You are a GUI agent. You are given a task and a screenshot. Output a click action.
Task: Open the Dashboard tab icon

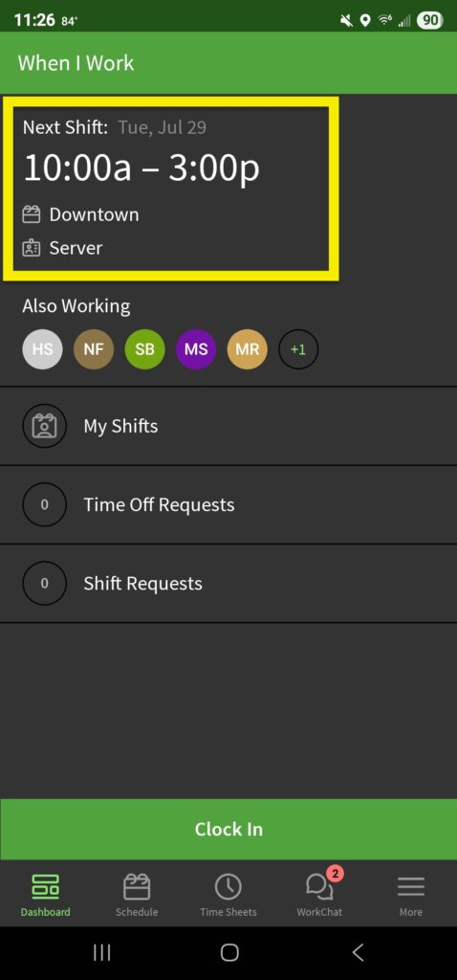pyautogui.click(x=45, y=886)
